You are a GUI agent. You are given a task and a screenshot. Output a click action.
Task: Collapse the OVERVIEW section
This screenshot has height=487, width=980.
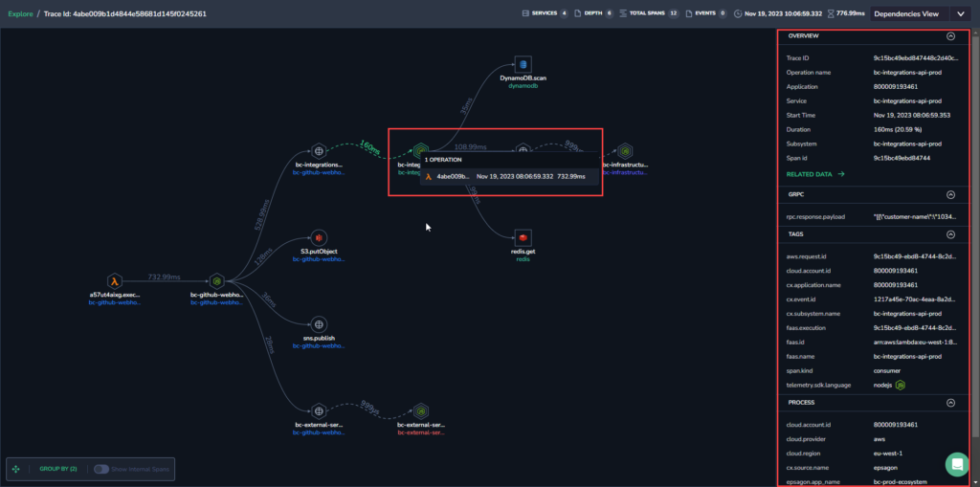coord(950,36)
